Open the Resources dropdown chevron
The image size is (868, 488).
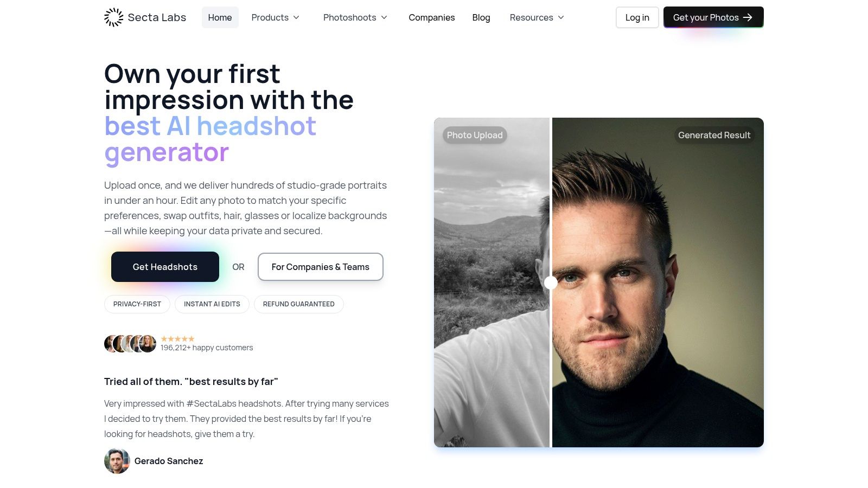[x=561, y=17]
